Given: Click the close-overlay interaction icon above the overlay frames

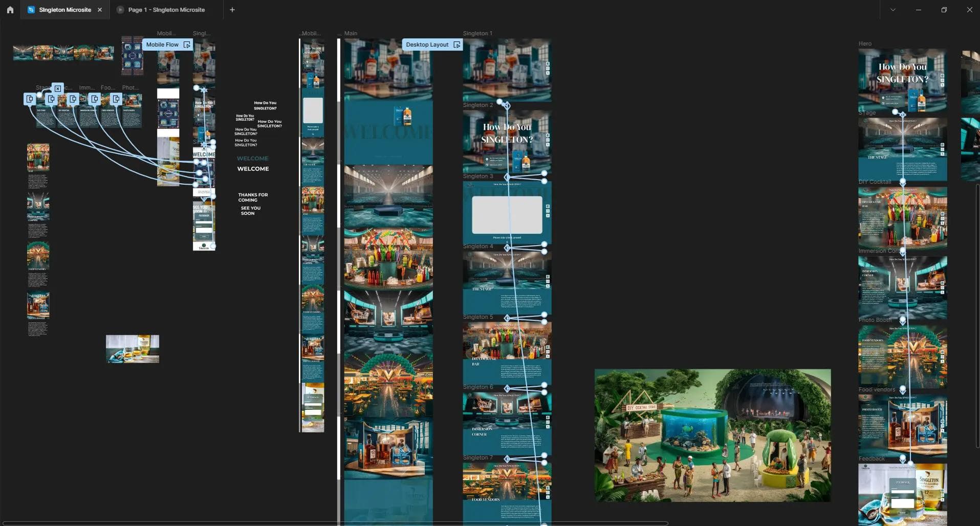Looking at the screenshot, I should click(x=58, y=89).
